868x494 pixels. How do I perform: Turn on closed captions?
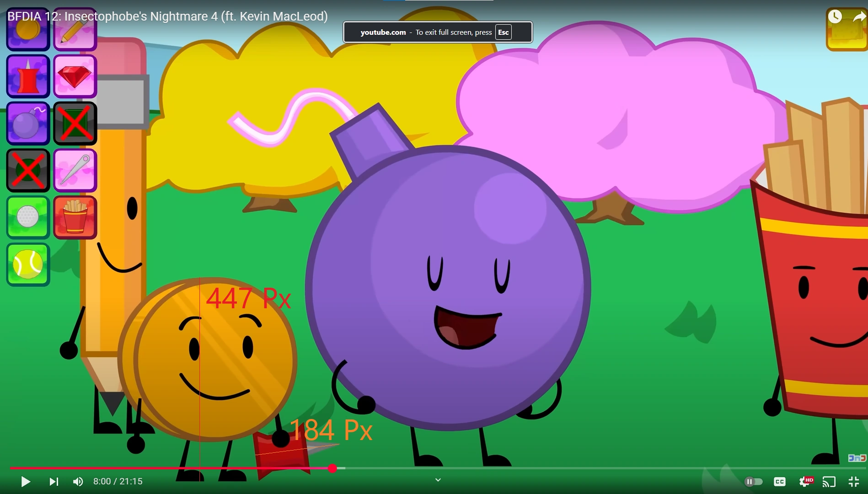pos(780,482)
